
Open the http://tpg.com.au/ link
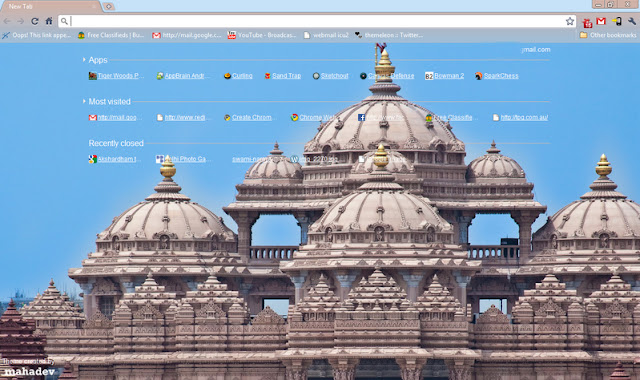coord(520,118)
